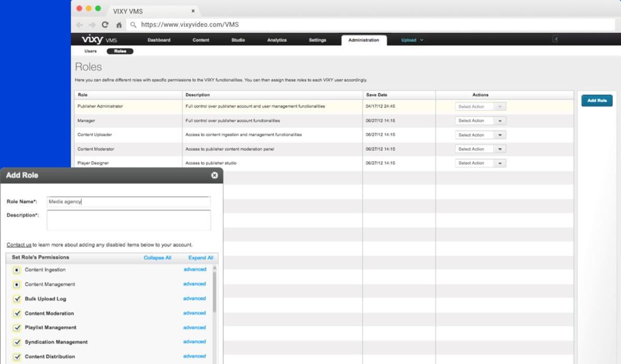The width and height of the screenshot is (621, 364).
Task: Open Select Action for Publisher Administrator
Action: [480, 107]
